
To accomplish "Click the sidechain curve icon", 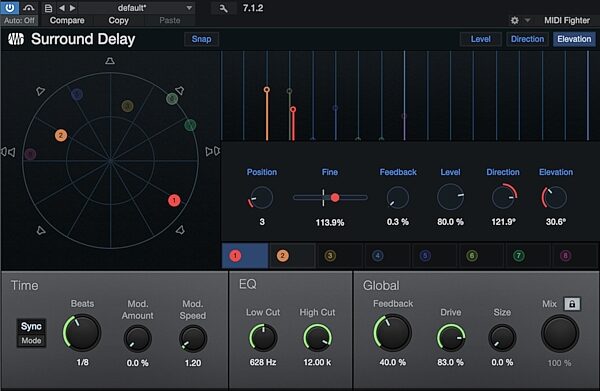I will 29,8.
